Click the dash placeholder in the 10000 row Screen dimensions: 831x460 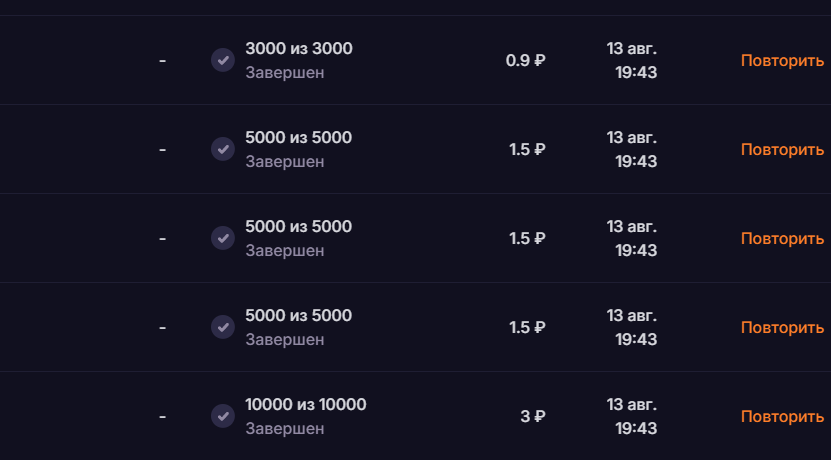[x=162, y=417]
